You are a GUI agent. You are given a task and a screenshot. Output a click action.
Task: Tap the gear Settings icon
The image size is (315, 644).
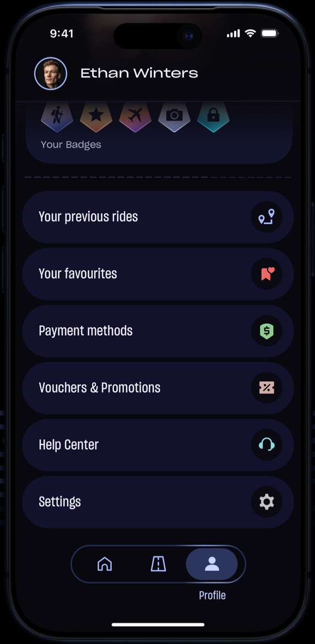coord(267,502)
